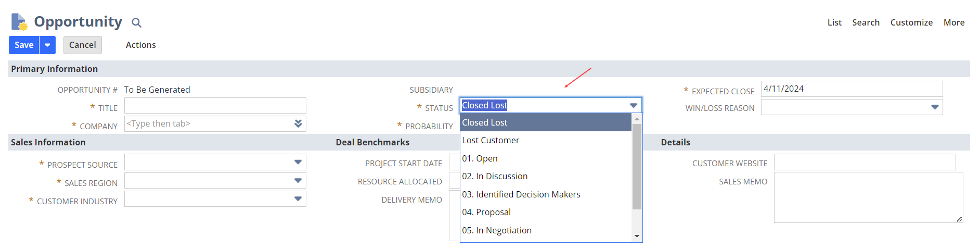Open the Actions menu
The width and height of the screenshot is (980, 249).
140,45
